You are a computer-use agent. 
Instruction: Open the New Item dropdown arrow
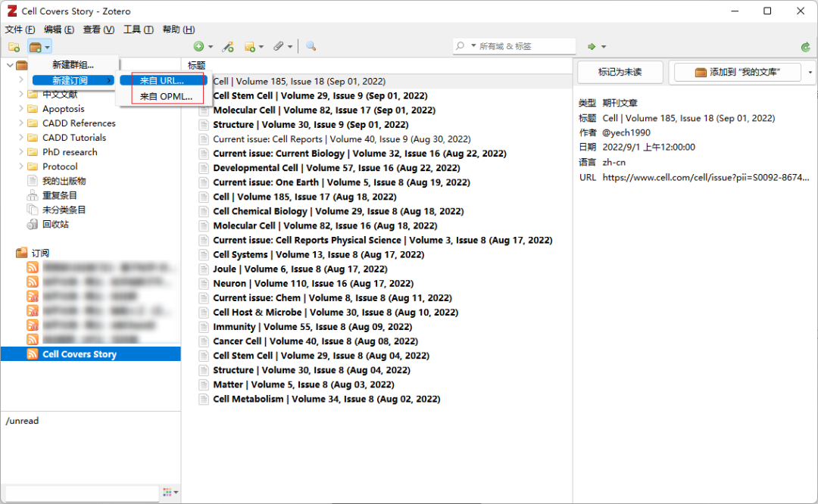[211, 47]
